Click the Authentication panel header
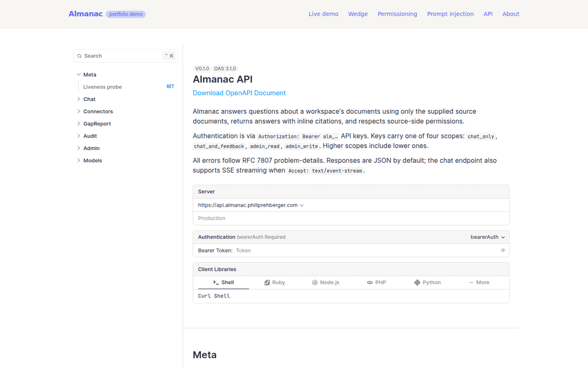 [x=351, y=237]
